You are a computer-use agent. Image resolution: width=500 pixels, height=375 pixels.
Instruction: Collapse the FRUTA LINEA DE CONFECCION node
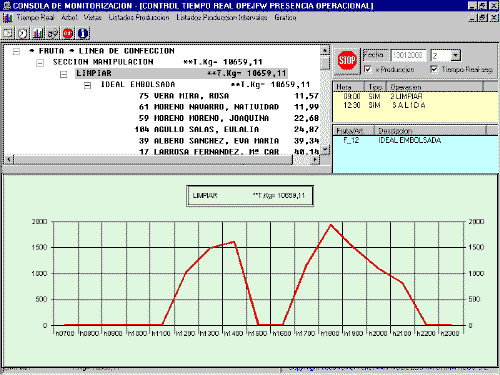click(16, 51)
